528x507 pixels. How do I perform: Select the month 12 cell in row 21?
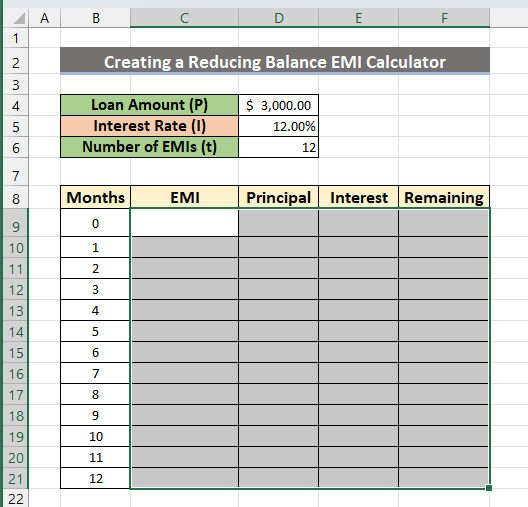click(x=96, y=478)
